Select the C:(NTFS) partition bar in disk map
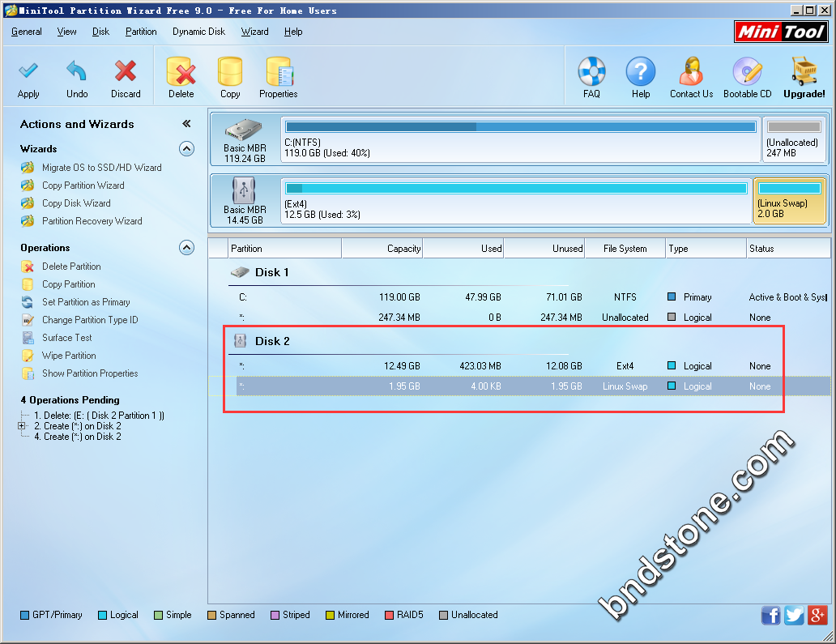Viewport: 836px width, 644px height. (x=520, y=139)
